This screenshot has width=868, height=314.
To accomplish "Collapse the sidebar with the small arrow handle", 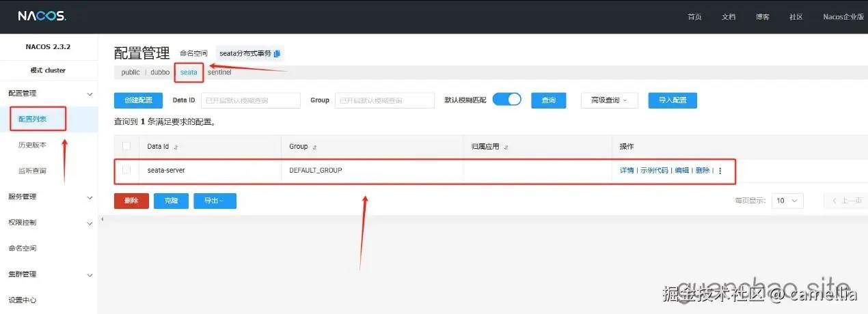I will 101,219.
